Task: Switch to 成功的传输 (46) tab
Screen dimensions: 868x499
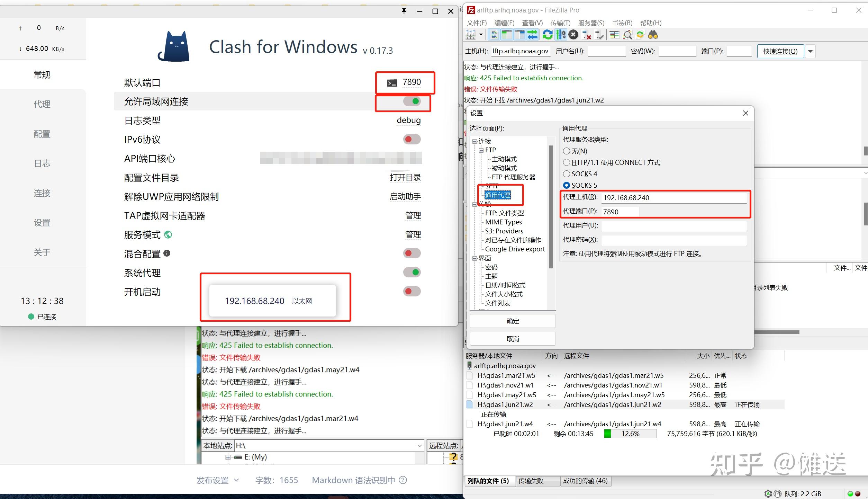Action: click(x=585, y=481)
